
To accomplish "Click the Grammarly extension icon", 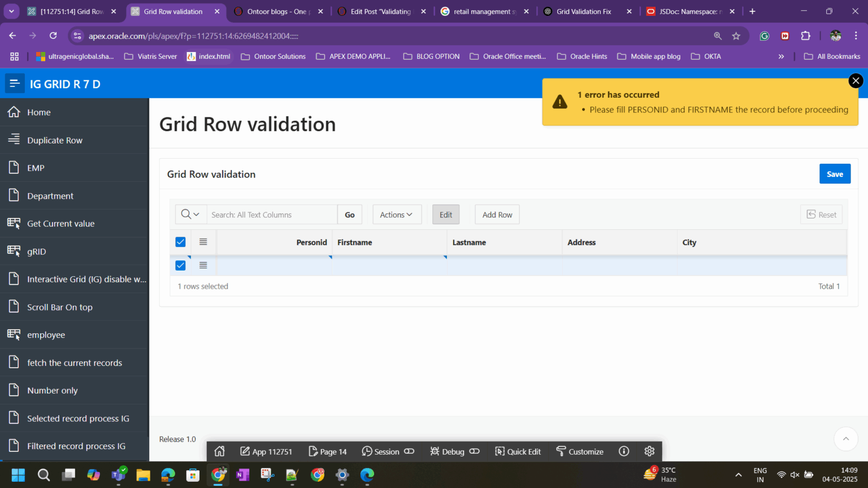I will point(764,36).
